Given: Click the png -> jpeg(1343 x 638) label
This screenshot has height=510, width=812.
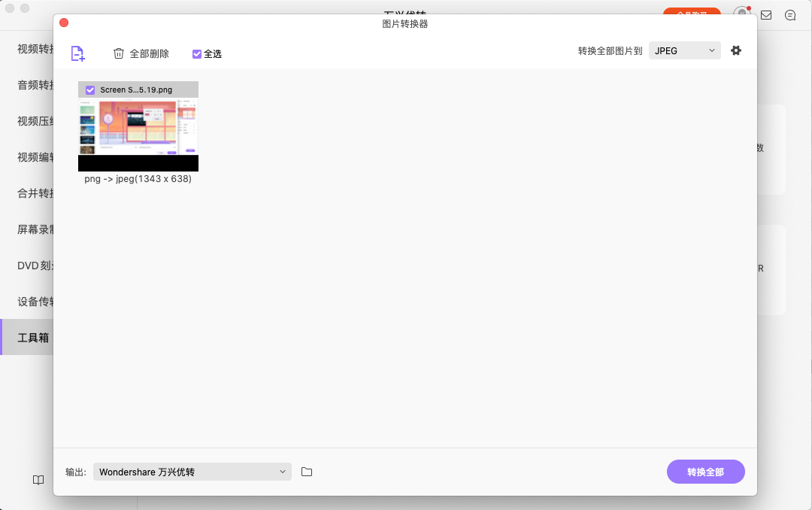Looking at the screenshot, I should (138, 179).
